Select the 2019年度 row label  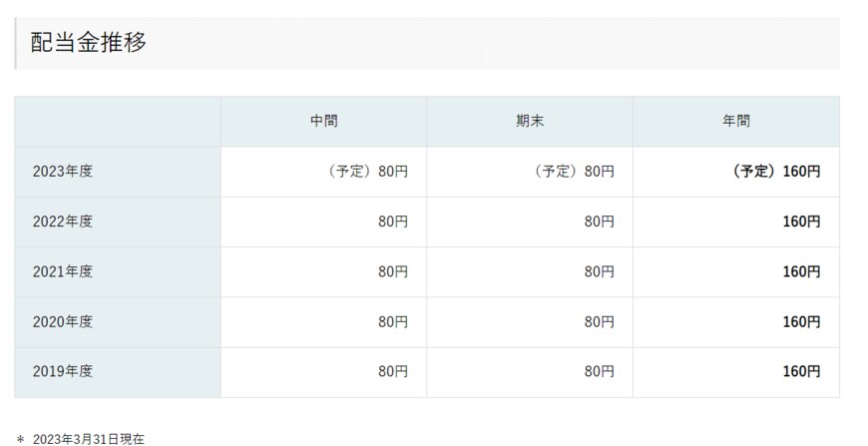pos(62,371)
